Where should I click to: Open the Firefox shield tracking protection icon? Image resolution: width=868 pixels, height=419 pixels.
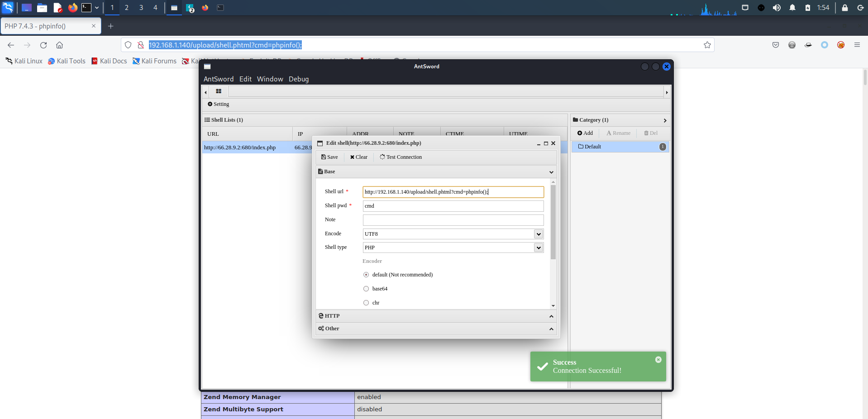(x=128, y=45)
